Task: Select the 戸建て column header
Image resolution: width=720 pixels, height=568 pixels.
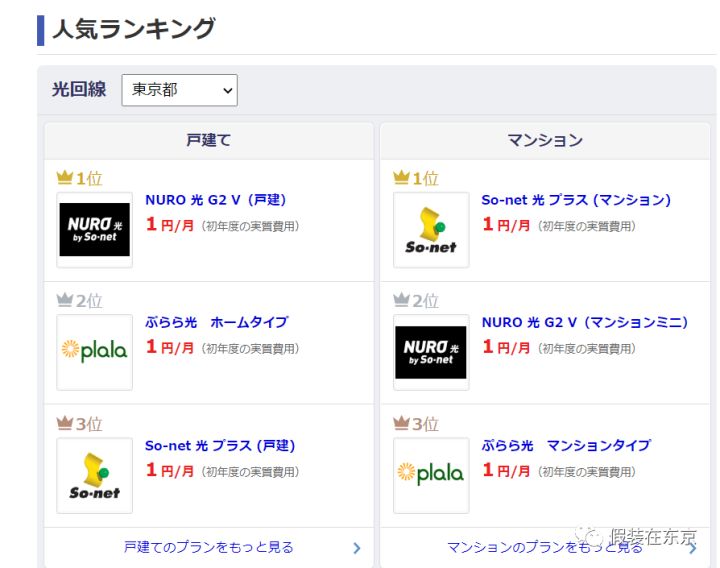Action: click(209, 140)
